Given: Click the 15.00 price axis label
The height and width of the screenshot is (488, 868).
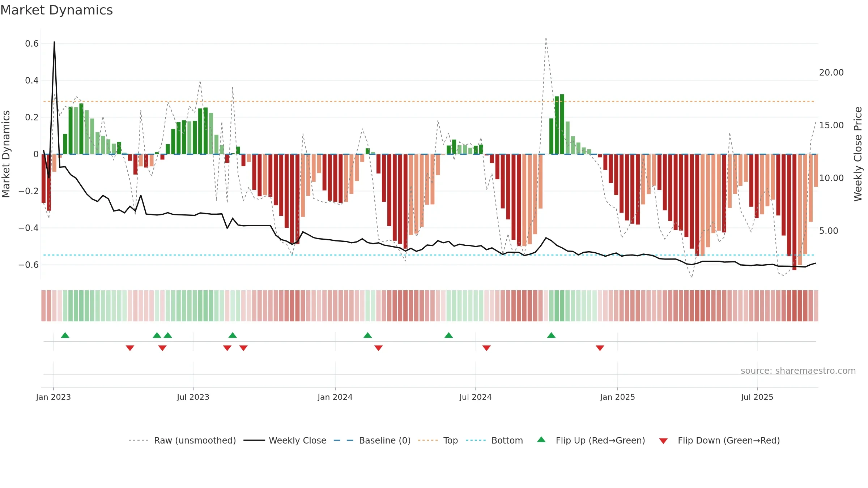Looking at the screenshot, I should 831,125.
